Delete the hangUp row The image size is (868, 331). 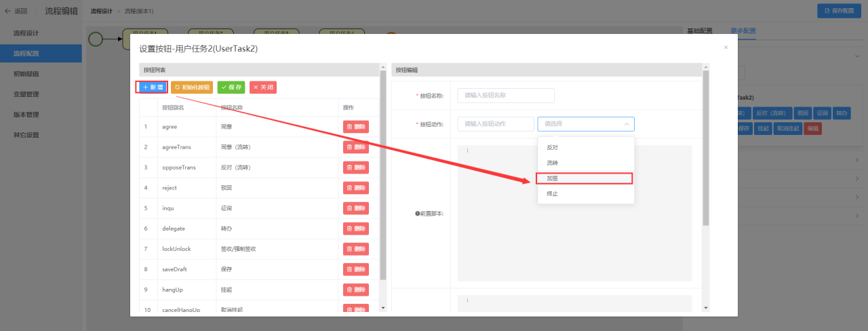(356, 290)
